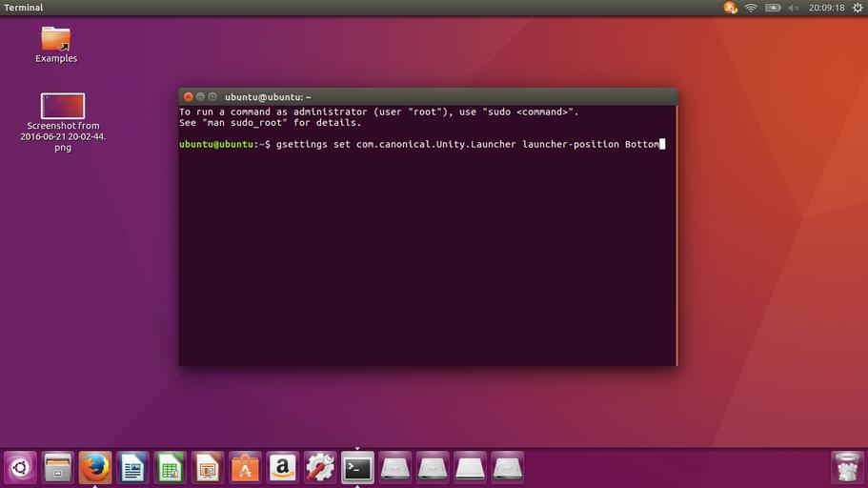Open the Trash in launcher
The height and width of the screenshot is (488, 868).
847,468
